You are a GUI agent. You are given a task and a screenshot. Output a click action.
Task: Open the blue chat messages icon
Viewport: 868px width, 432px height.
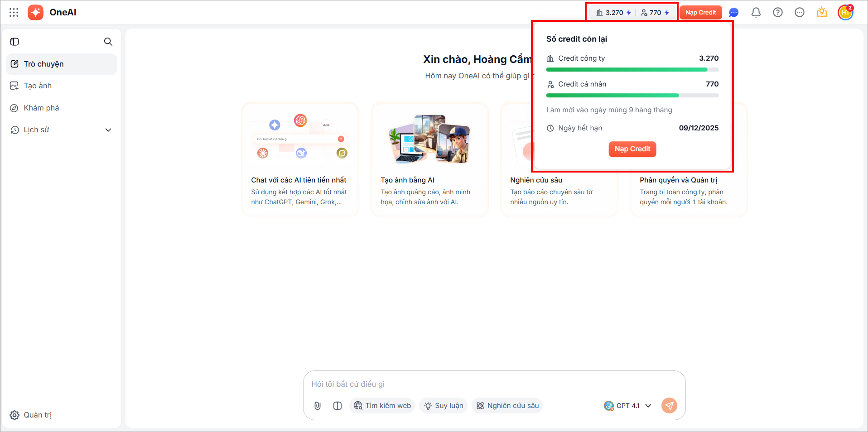point(734,13)
